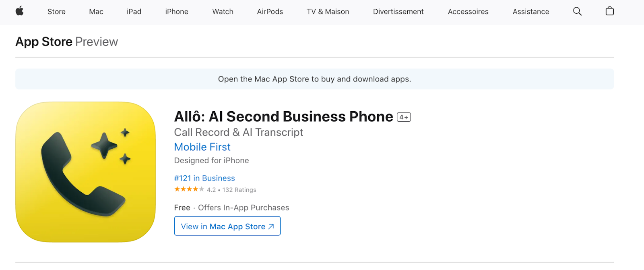644x270 pixels.
Task: Open the iPhone menu item
Action: tap(177, 12)
